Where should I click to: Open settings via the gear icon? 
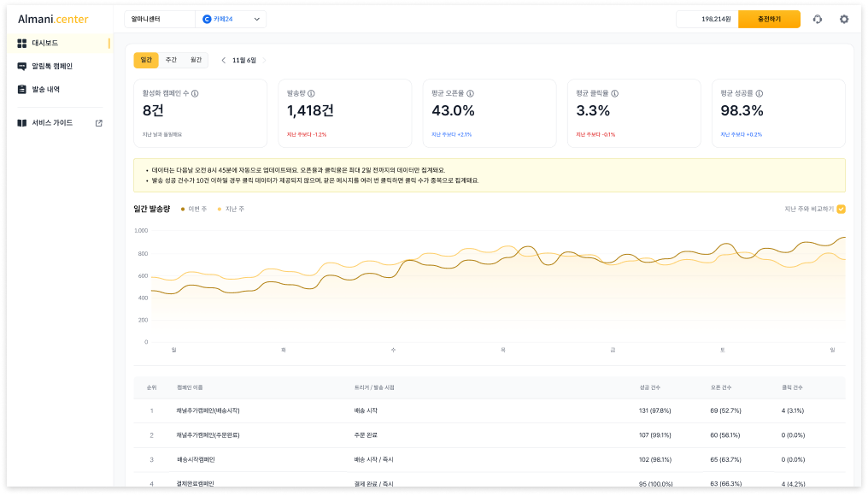(x=844, y=19)
